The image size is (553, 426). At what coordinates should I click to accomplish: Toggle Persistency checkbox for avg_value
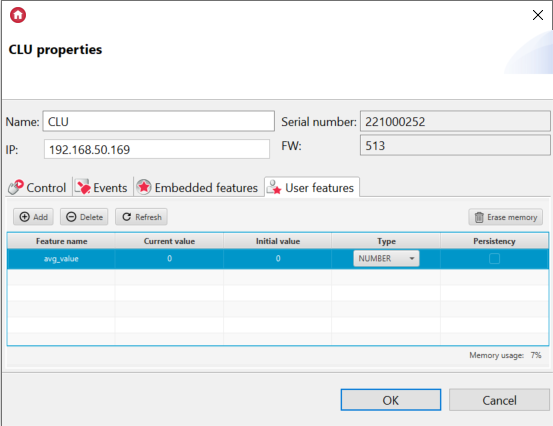click(494, 258)
